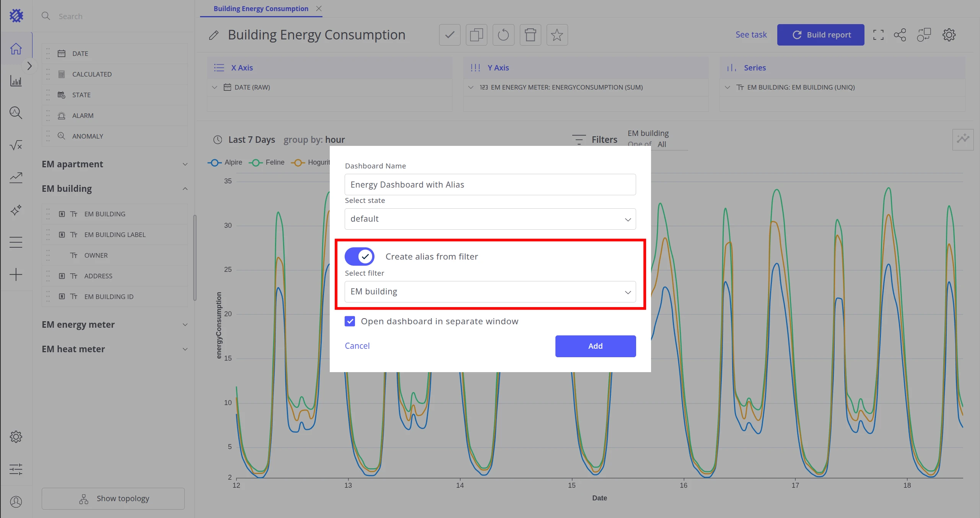Viewport: 980px width, 518px height.
Task: Click the delete trash icon in toolbar
Action: coord(530,35)
